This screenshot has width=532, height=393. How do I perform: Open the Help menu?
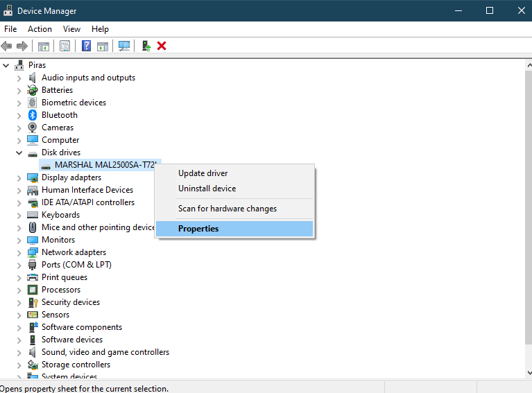pos(100,29)
